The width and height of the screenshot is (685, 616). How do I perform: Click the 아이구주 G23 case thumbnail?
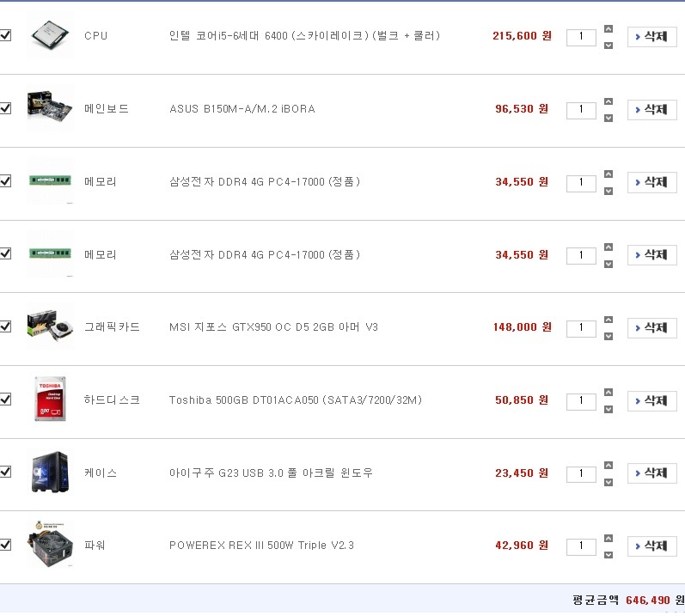(51, 473)
